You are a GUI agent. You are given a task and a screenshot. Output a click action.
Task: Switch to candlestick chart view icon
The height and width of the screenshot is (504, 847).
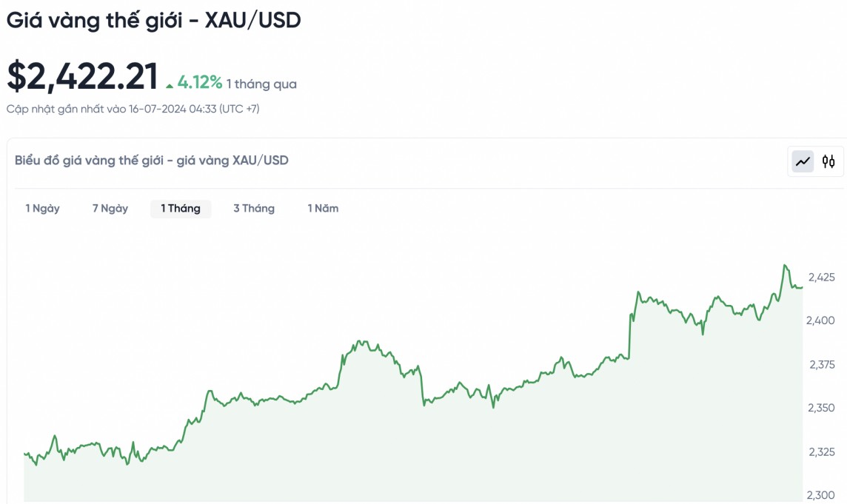(828, 161)
